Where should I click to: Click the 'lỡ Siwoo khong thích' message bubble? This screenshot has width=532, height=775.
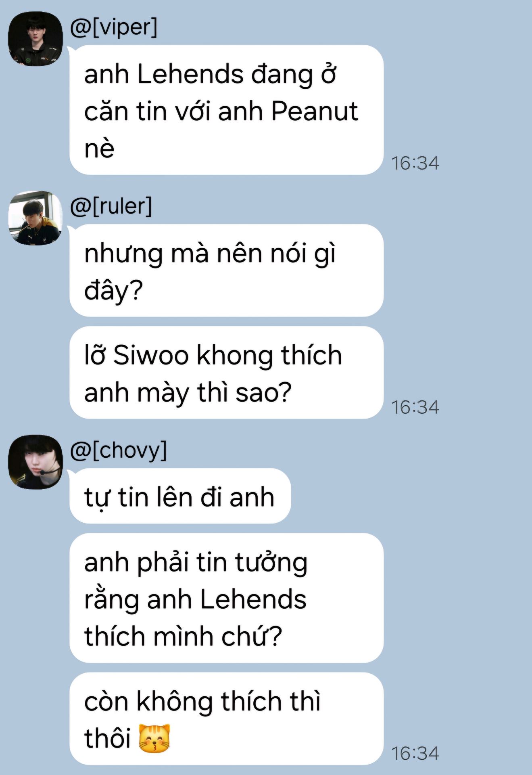226,373
